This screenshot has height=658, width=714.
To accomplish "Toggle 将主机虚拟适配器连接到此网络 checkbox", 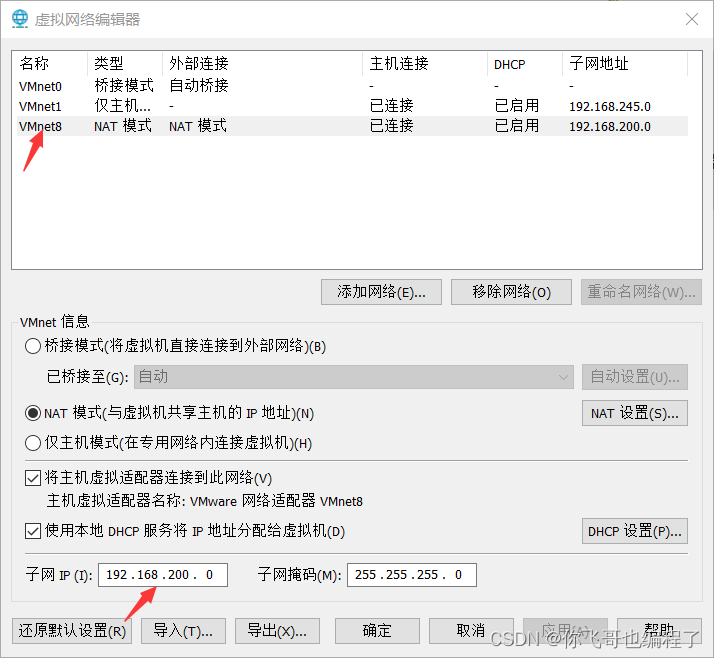I will [33, 478].
